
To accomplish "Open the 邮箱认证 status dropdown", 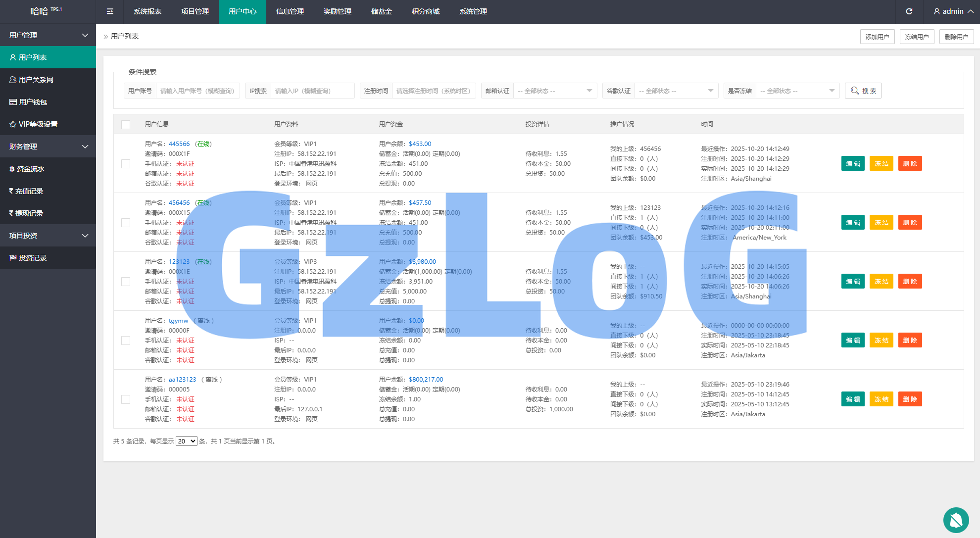I will [554, 91].
